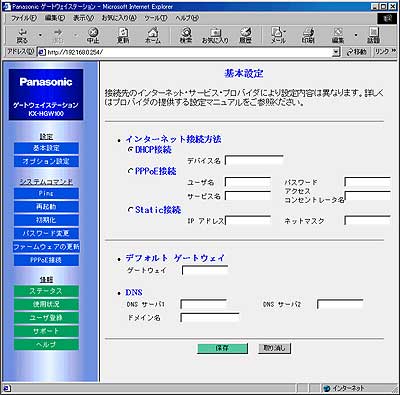Open the お気に入り favorites toolbar icon

[215, 35]
